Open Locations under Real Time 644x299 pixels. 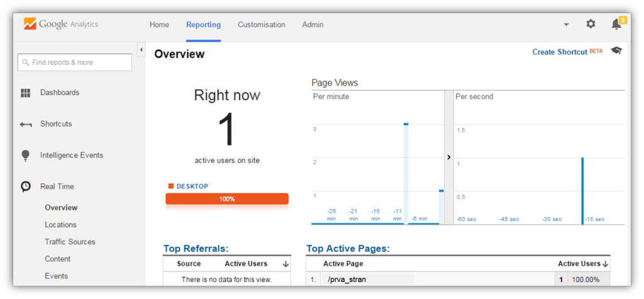60,225
